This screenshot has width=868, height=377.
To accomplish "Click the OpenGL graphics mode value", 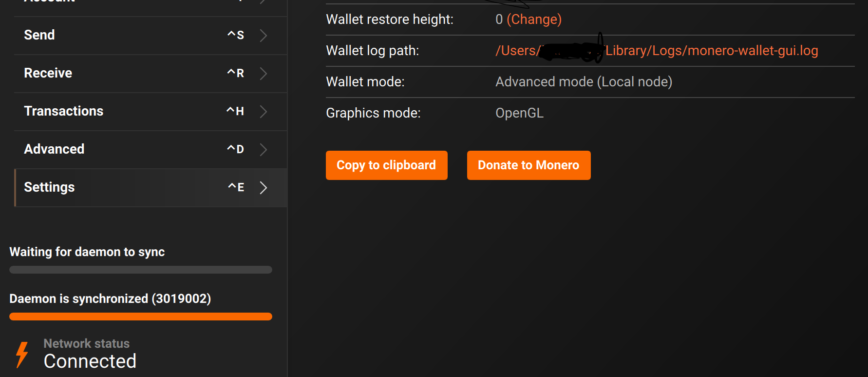I will point(519,113).
